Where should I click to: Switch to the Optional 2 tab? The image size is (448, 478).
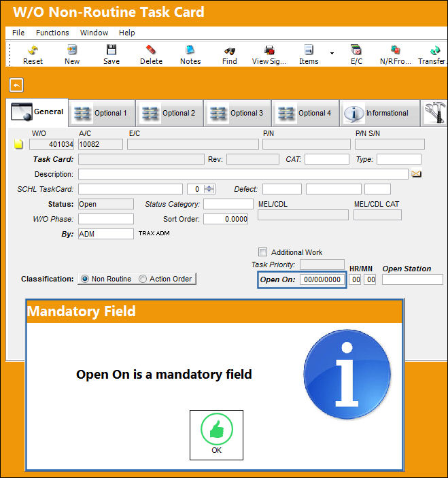click(170, 113)
